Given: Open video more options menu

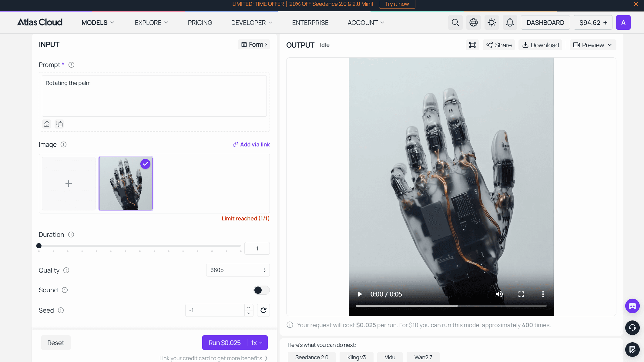Looking at the screenshot, I should coord(543,294).
